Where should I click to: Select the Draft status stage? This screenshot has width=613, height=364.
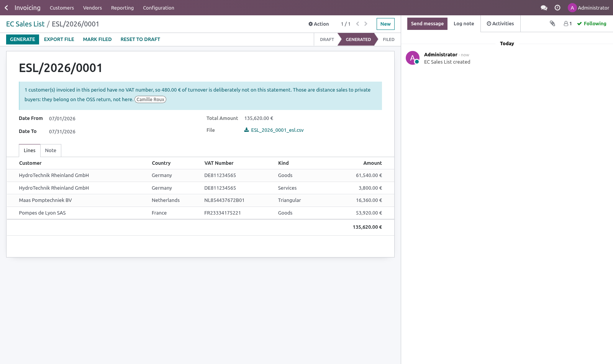[327, 39]
